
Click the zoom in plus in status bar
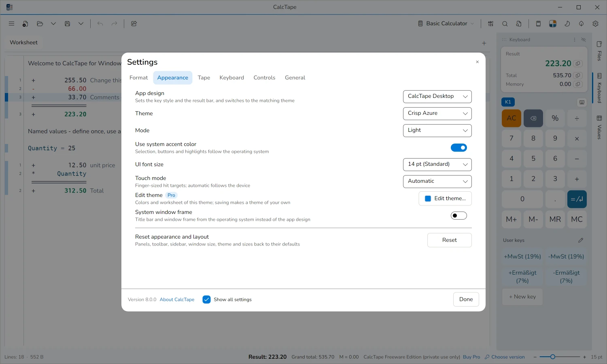tap(584, 357)
